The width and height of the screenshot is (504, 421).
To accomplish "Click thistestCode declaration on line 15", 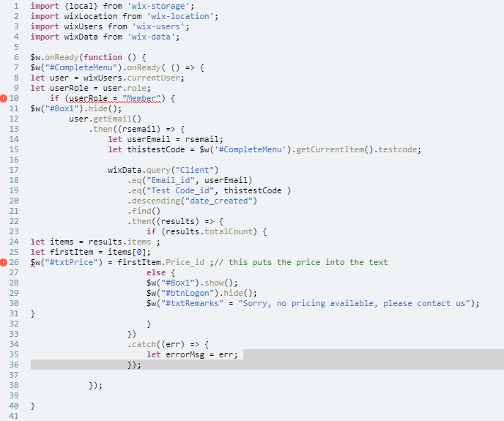I will click(156, 150).
